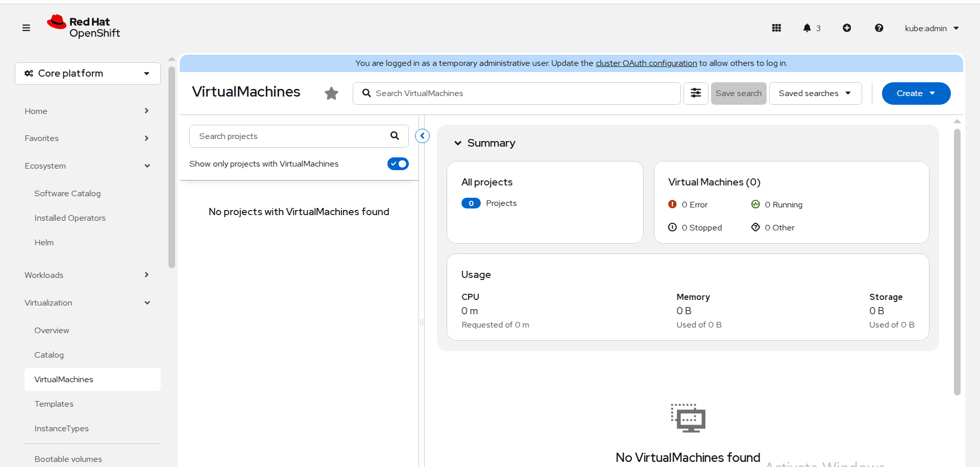The height and width of the screenshot is (467, 980).
Task: Select Installed Operators in navigation
Action: click(x=70, y=218)
